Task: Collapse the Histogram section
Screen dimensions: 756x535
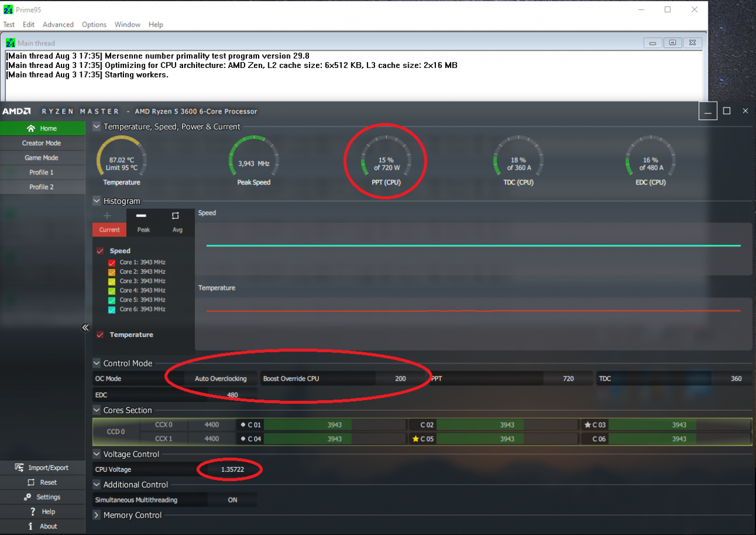Action: click(96, 201)
